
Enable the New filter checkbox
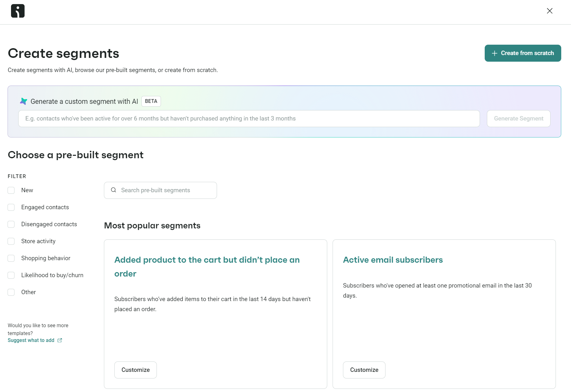(x=11, y=190)
